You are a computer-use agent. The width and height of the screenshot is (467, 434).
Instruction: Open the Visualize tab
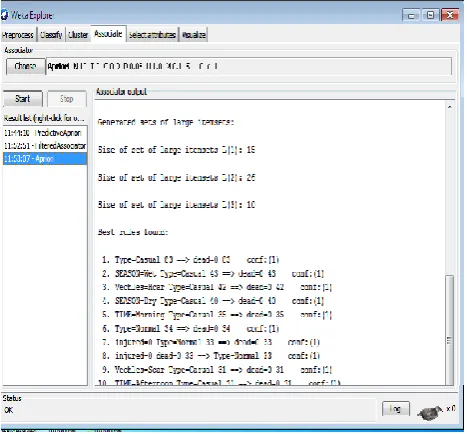(x=194, y=35)
